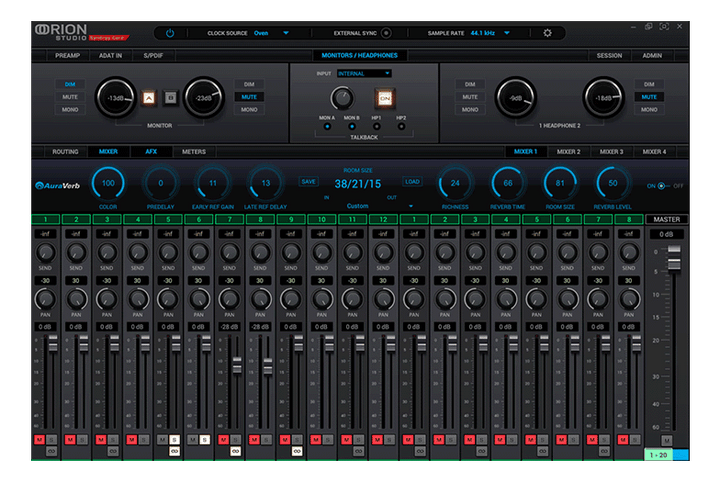
Task: Click the lit link icon under channel 9
Action: [x=297, y=452]
